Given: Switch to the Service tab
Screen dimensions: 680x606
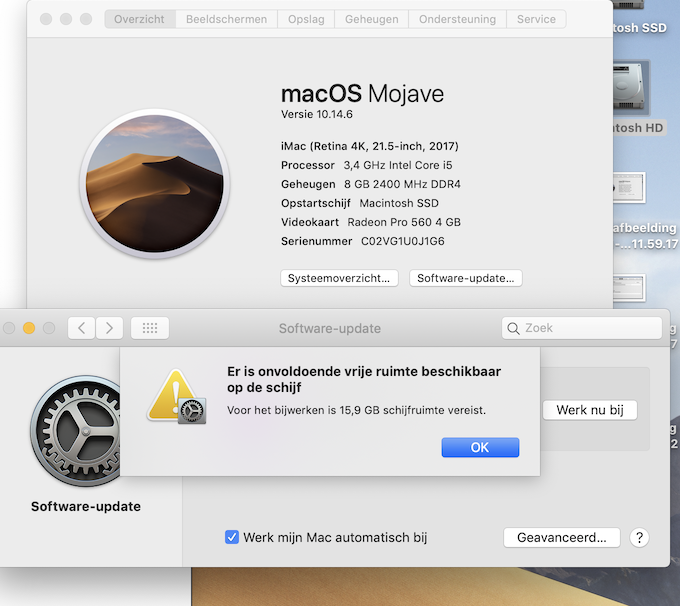Looking at the screenshot, I should (x=536, y=19).
